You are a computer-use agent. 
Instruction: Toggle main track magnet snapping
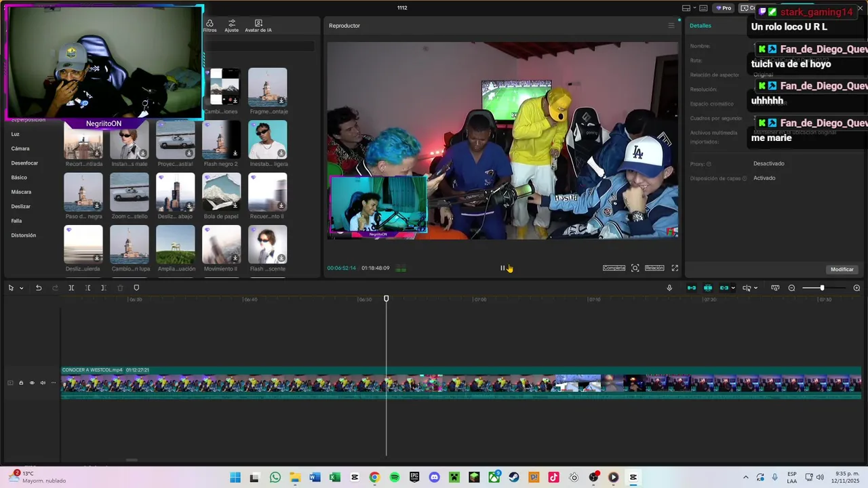[x=692, y=288]
